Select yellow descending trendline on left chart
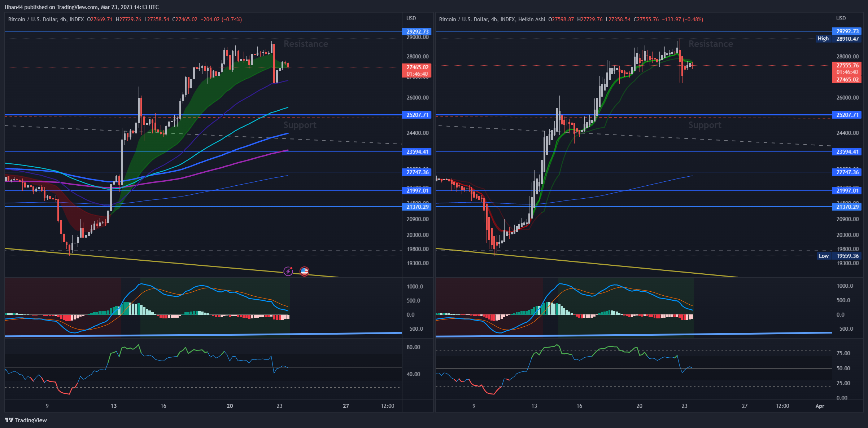868x428 pixels. 171,263
